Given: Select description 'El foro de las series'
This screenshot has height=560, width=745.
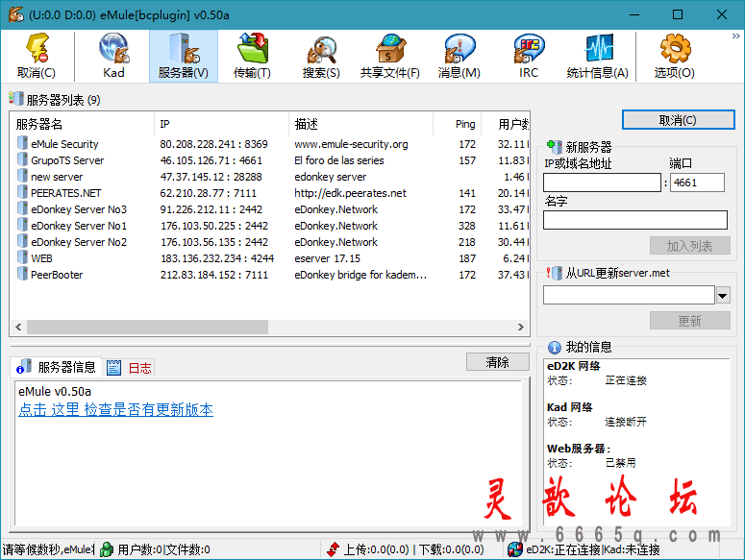Looking at the screenshot, I should tap(339, 160).
